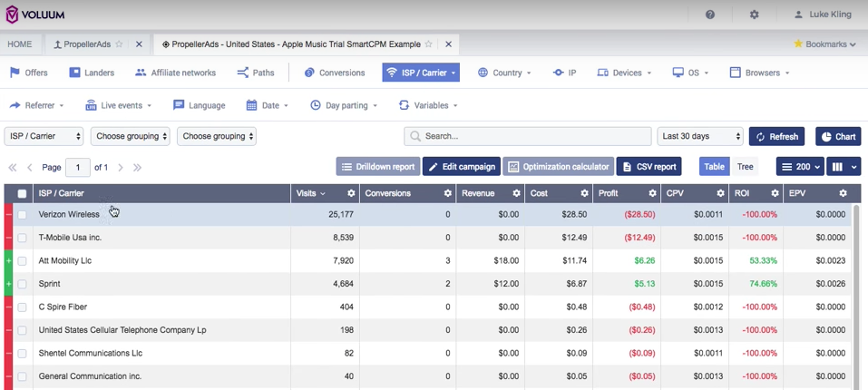Open Revenue column gear settings
This screenshot has width=868, height=390.
click(516, 193)
